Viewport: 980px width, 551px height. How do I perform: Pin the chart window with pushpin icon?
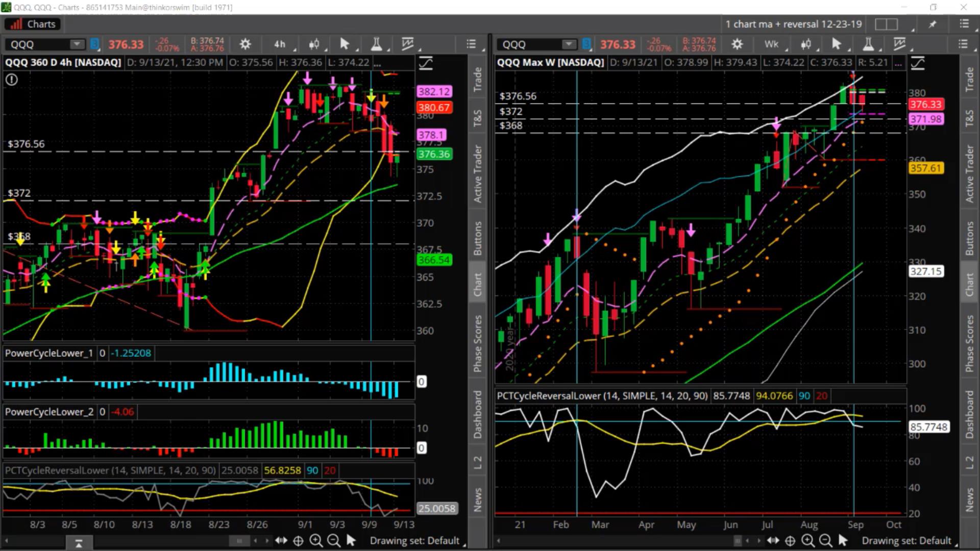coord(933,24)
